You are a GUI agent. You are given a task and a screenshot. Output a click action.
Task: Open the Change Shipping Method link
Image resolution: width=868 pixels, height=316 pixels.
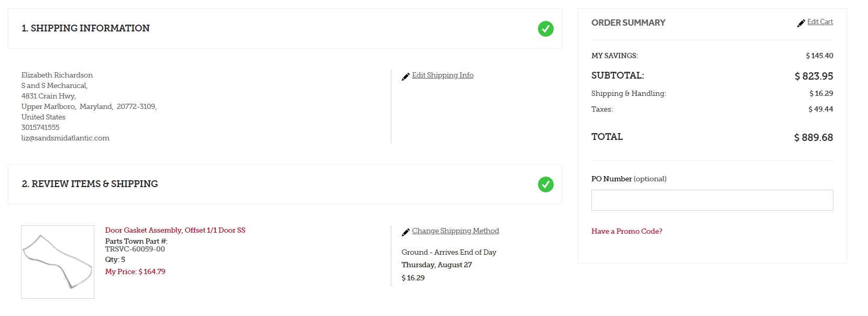(x=455, y=231)
